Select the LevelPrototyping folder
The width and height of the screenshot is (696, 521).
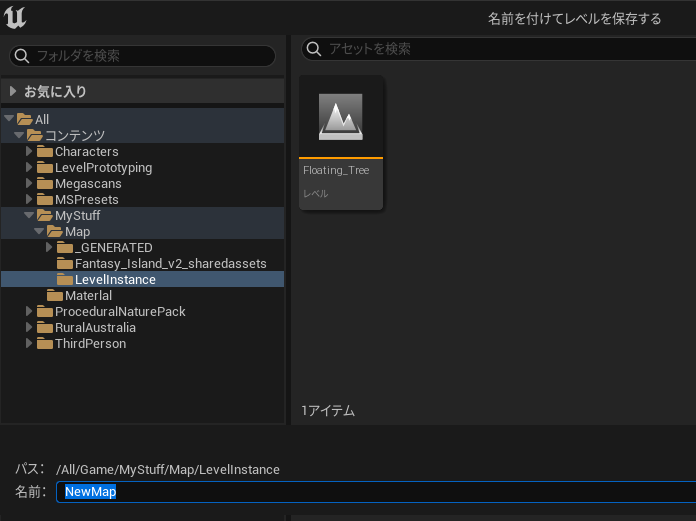click(x=103, y=168)
